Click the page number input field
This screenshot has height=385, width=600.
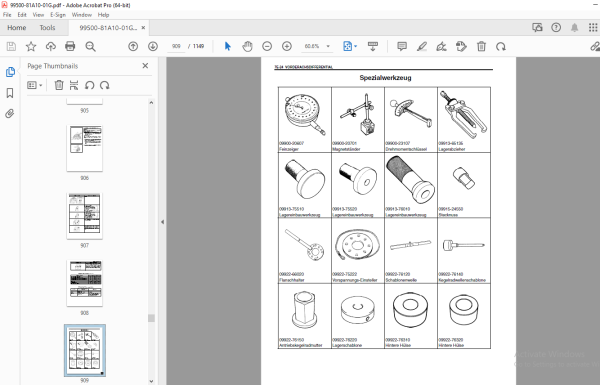tap(176, 46)
